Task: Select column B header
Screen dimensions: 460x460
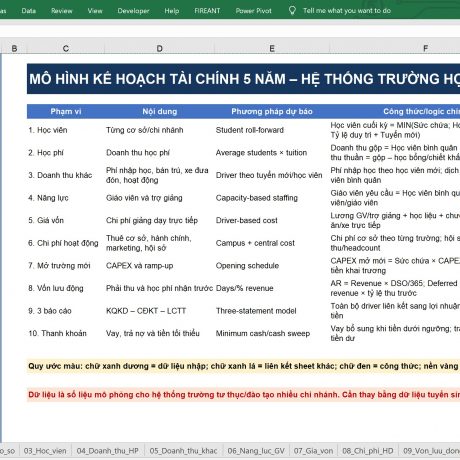Action: 14,48
